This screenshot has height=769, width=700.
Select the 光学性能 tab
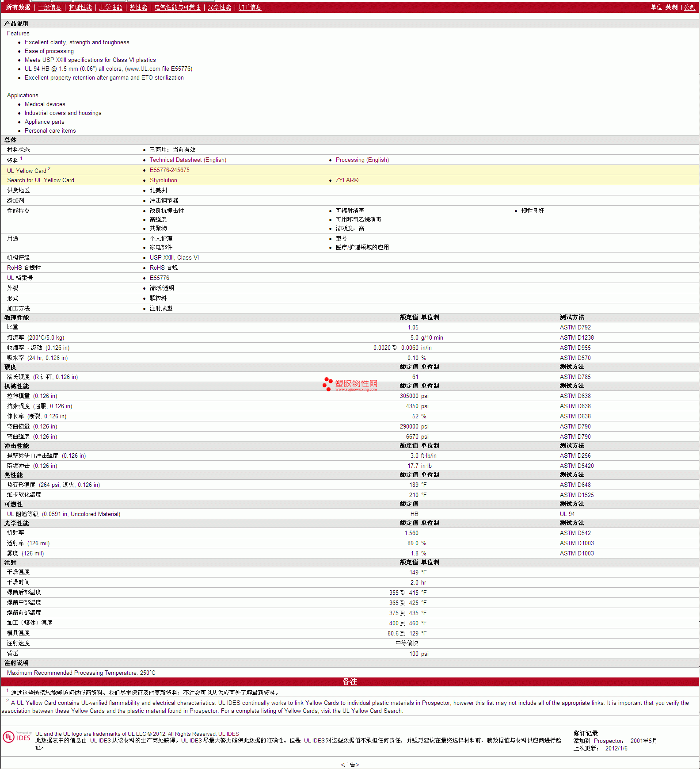pos(219,8)
